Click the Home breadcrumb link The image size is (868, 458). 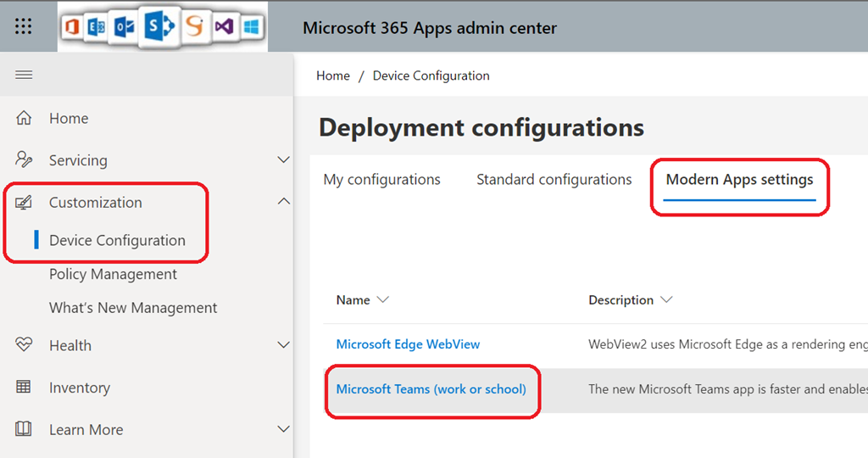332,75
